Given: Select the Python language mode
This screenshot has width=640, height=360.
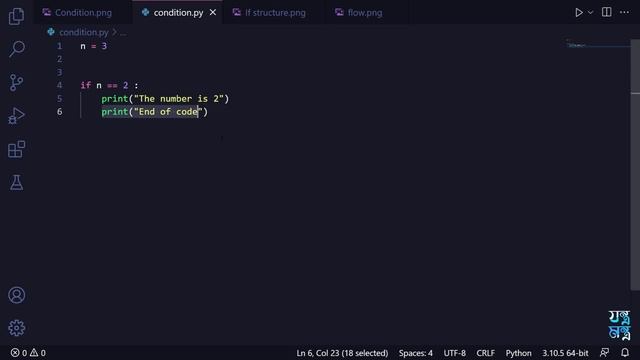Looking at the screenshot, I should (518, 353).
